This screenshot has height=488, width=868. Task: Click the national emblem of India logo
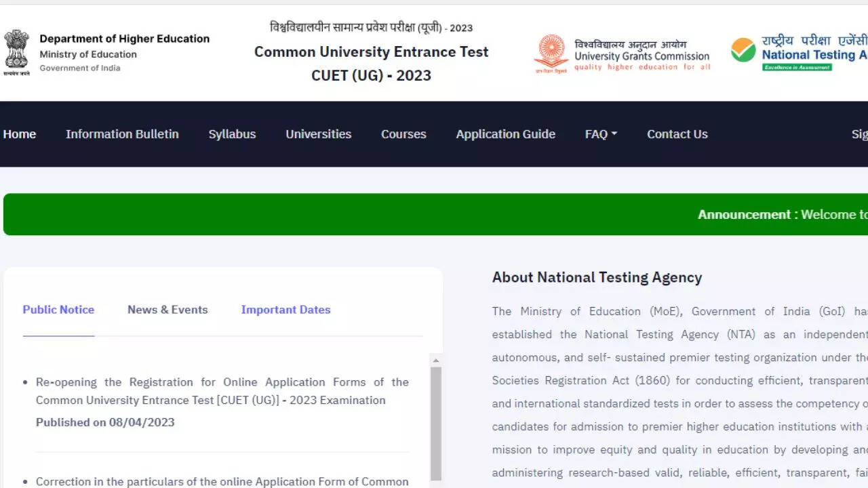[18, 52]
